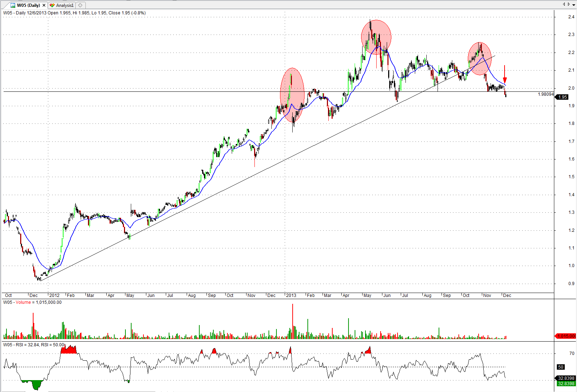Select red ellipse around January 2013 spike
The height and width of the screenshot is (392, 577).
292,95
